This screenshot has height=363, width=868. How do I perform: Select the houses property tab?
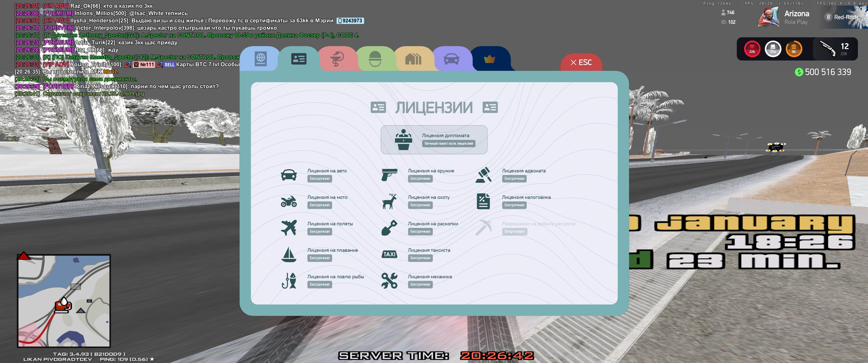pyautogui.click(x=413, y=59)
